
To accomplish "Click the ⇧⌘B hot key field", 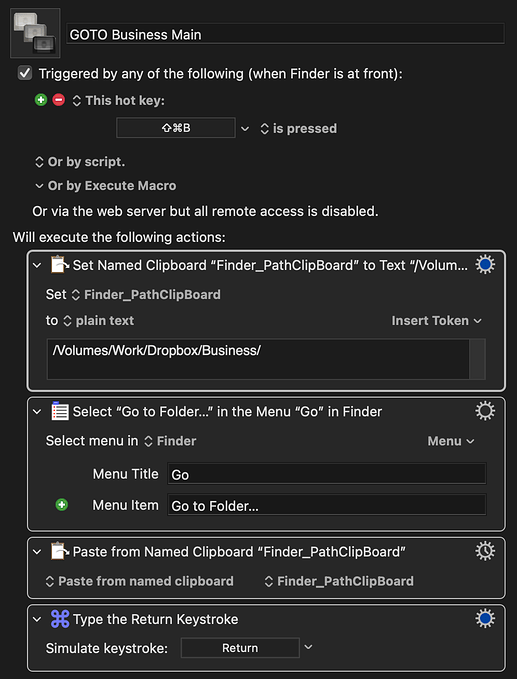I will pos(176,128).
